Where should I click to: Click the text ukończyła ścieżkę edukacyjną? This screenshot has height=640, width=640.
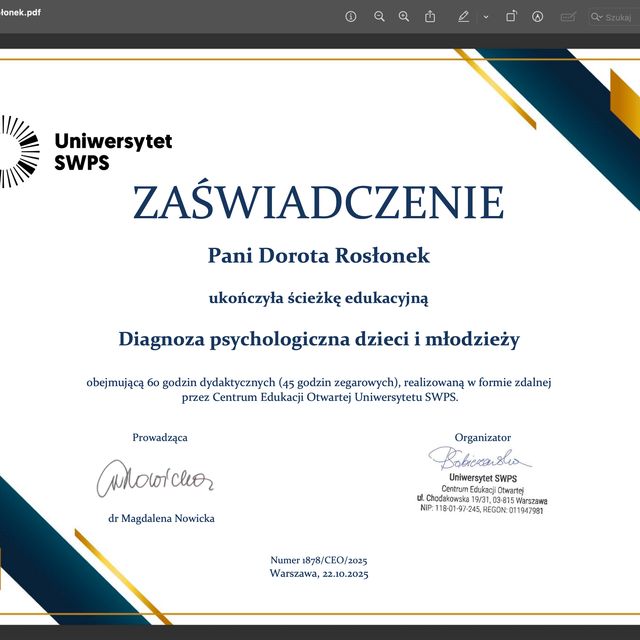coord(319,298)
